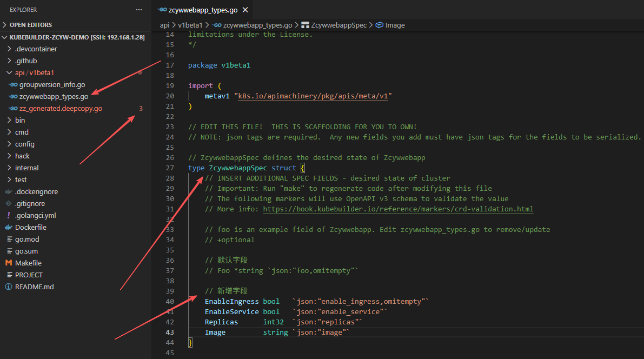Select ZcywwebappSpec in the breadcrumb
Viewport: 644px width, 359px height.
(338, 25)
